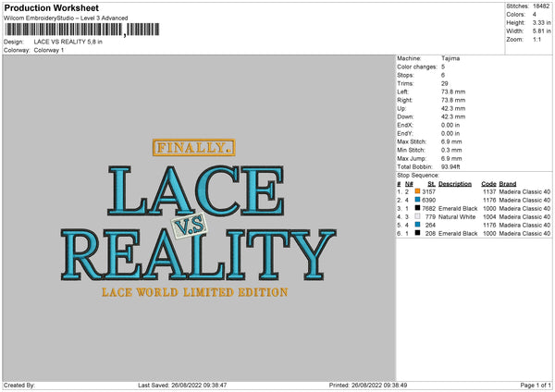
Task: Click the St. column header
Action: (431, 184)
